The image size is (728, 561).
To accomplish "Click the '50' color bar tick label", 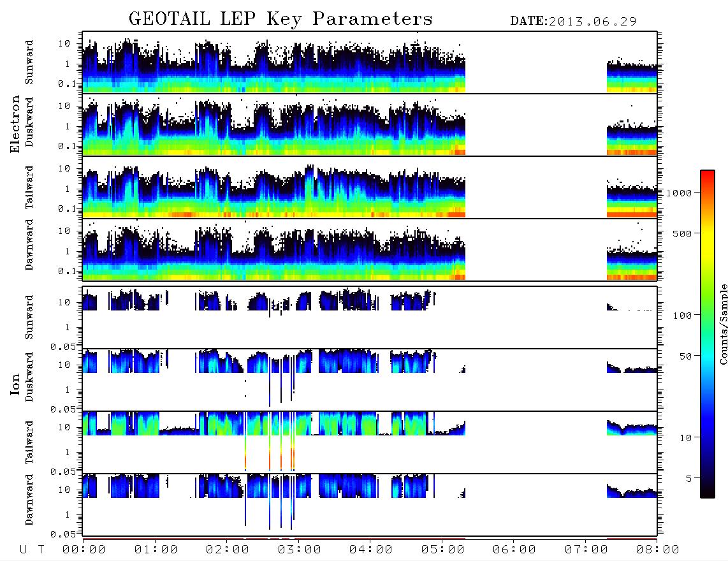I will click(685, 356).
